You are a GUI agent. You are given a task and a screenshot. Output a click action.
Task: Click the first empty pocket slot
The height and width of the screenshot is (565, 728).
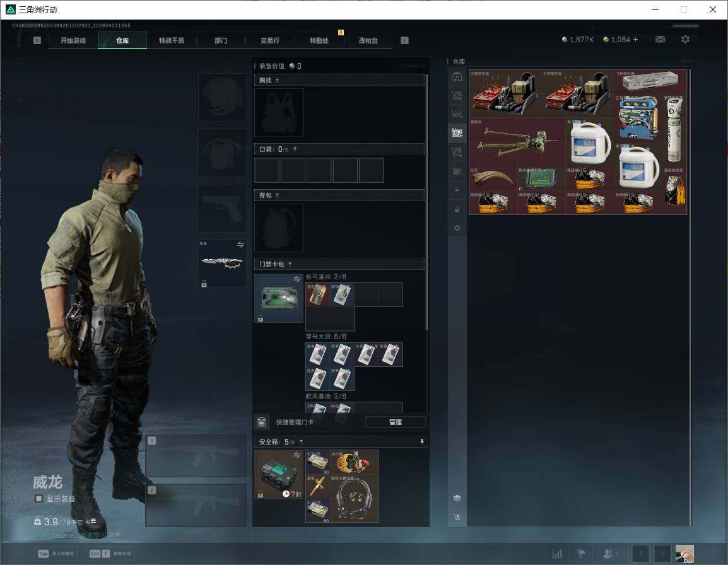point(267,170)
